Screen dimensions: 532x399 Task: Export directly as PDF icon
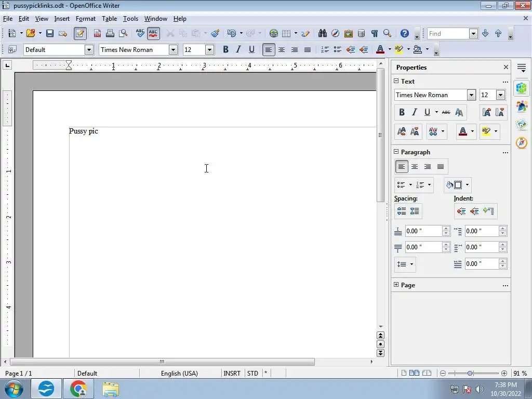pos(97,33)
